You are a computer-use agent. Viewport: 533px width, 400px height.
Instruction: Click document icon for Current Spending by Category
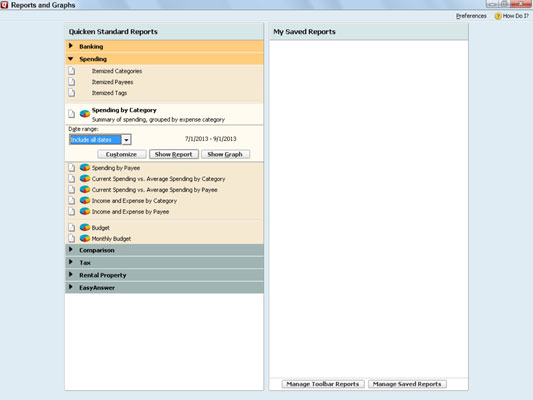click(71, 178)
